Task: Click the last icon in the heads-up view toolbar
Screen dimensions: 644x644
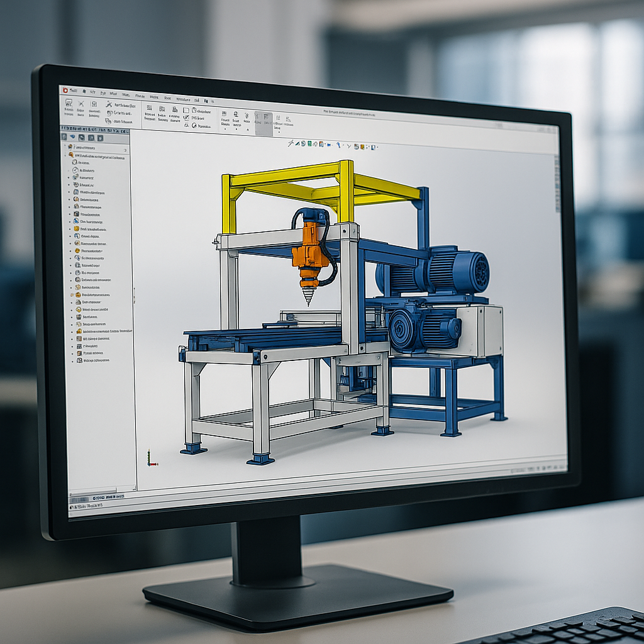Action: (374, 147)
